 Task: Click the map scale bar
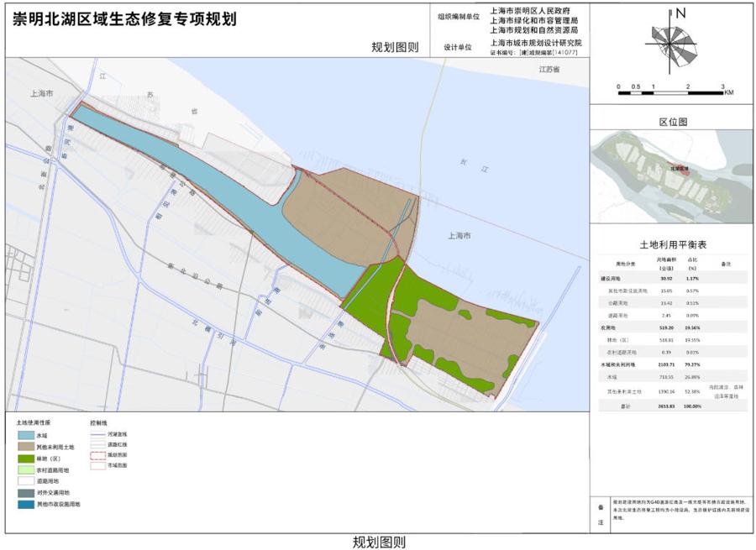[x=672, y=92]
